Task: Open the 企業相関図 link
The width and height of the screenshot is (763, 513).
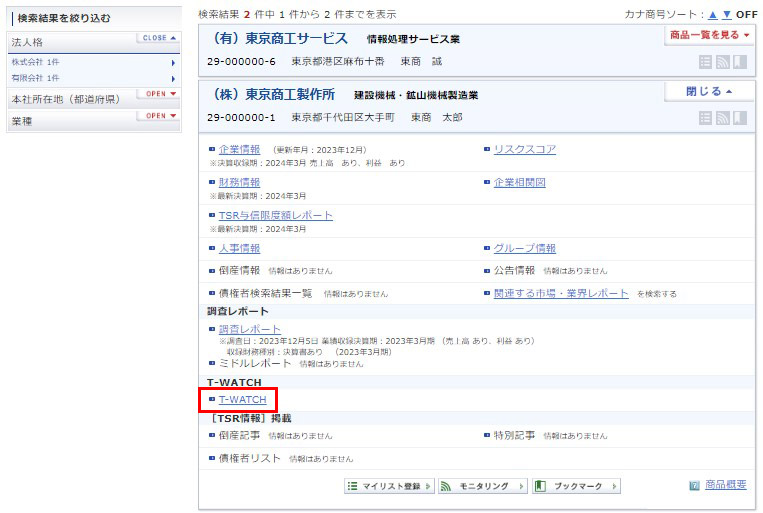Action: pos(520,183)
